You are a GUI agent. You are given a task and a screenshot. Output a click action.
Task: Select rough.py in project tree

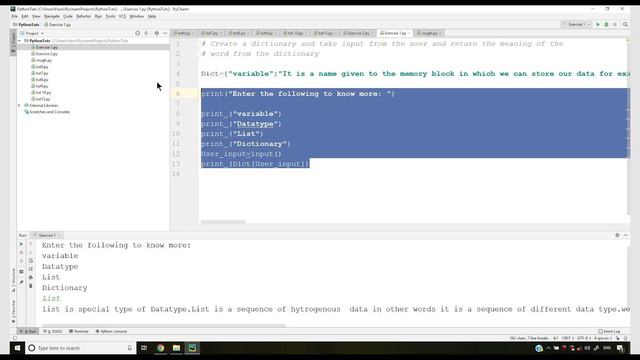[42, 60]
